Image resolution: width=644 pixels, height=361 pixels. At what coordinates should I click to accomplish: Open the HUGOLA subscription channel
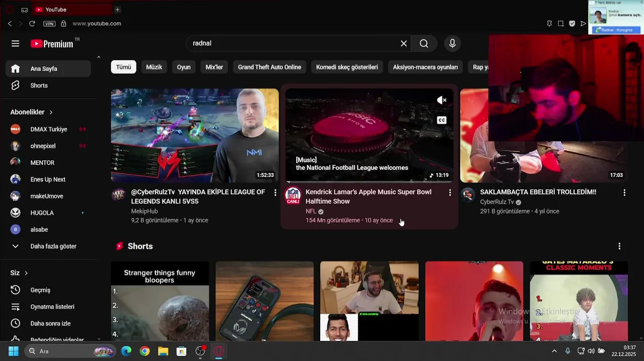coord(48,213)
